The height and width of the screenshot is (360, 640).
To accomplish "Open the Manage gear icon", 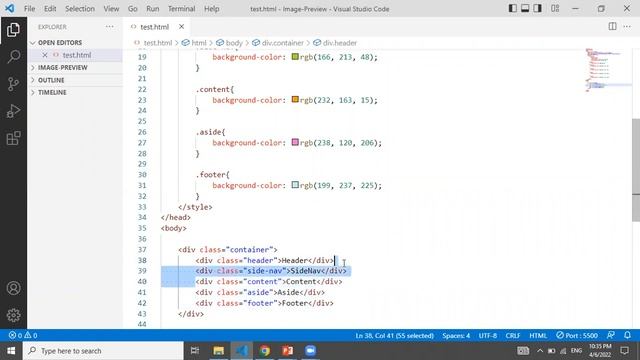I will coord(13,315).
